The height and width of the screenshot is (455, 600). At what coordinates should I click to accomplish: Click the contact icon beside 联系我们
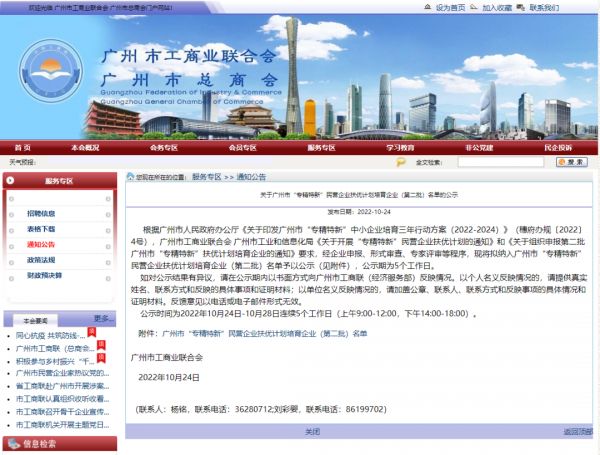[x=520, y=7]
